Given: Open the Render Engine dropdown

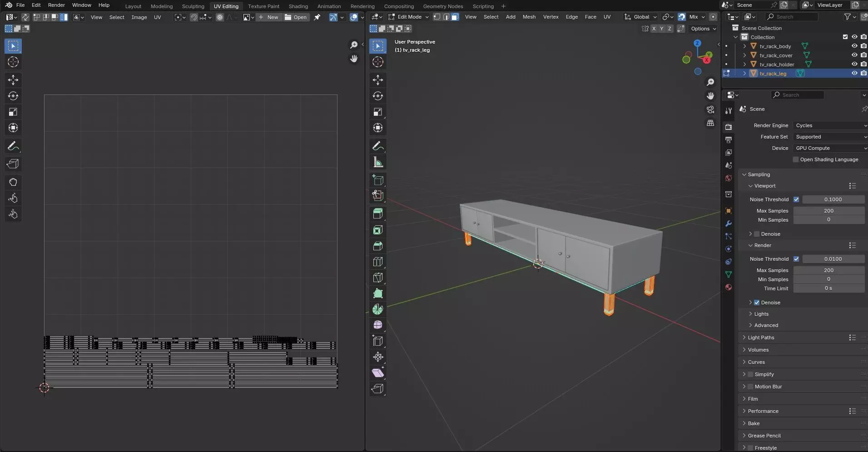Looking at the screenshot, I should [830, 125].
